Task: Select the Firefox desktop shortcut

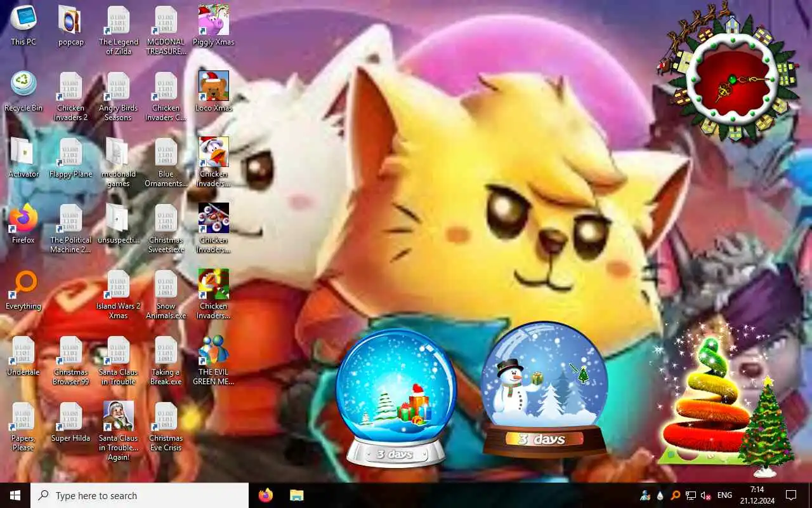Action: [x=23, y=224]
